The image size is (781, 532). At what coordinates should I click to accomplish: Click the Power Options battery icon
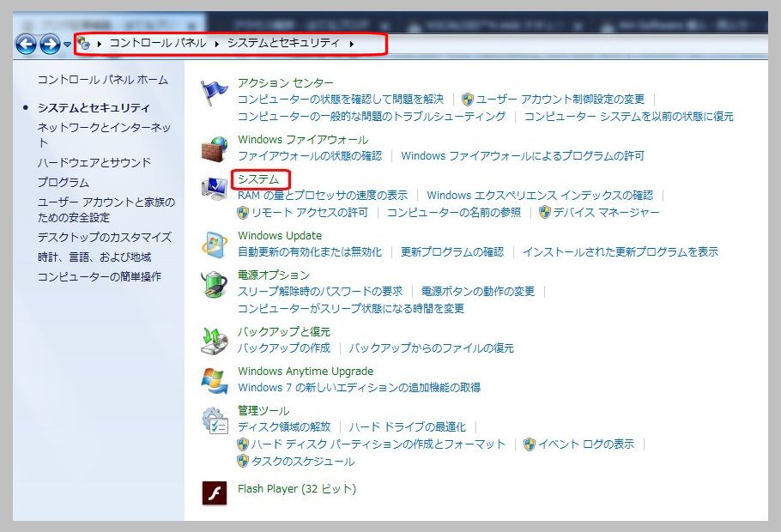(x=215, y=284)
